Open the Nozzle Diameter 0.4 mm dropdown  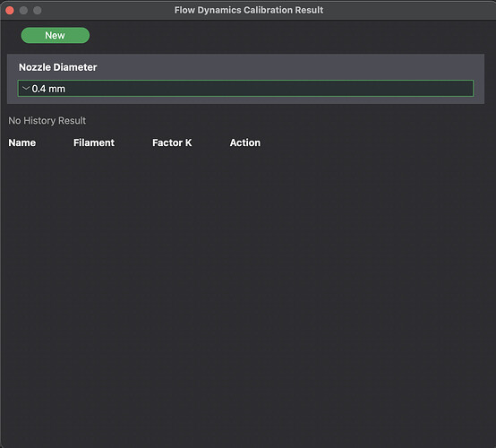pos(245,89)
